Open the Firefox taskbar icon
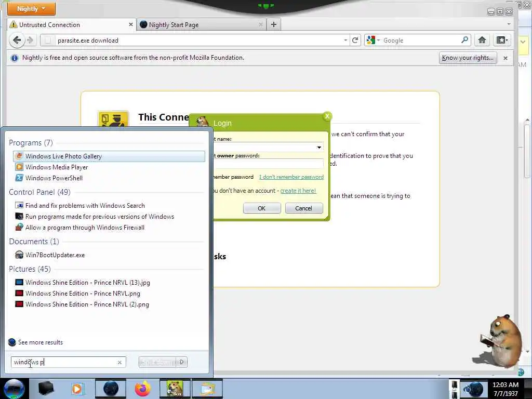The height and width of the screenshot is (399, 532). 143,389
